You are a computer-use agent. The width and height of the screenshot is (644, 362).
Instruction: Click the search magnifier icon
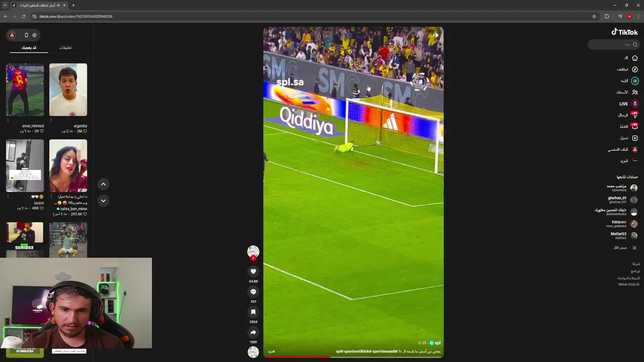pos(635,45)
